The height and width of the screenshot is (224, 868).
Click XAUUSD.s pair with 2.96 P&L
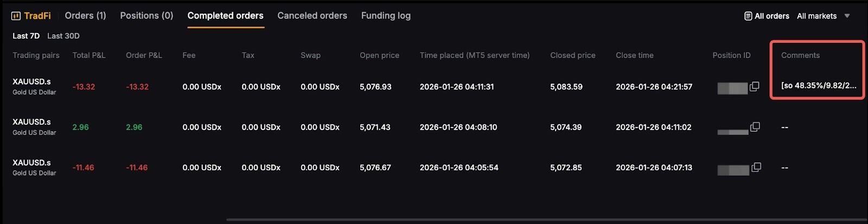31,122
